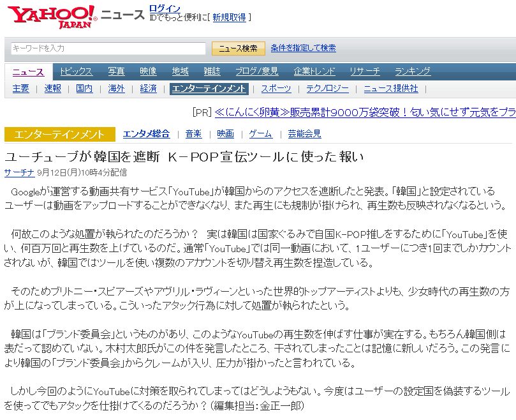Switch to the 地域 tab

click(x=180, y=71)
